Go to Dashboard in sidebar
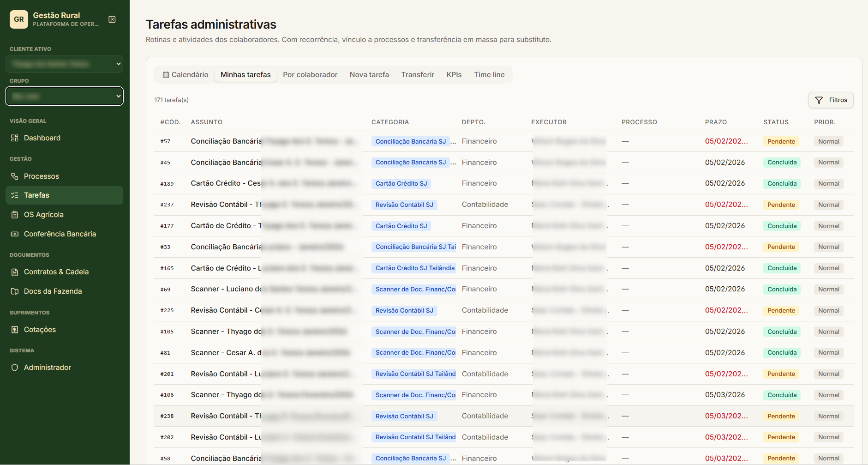Image resolution: width=868 pixels, height=465 pixels. (x=64, y=138)
